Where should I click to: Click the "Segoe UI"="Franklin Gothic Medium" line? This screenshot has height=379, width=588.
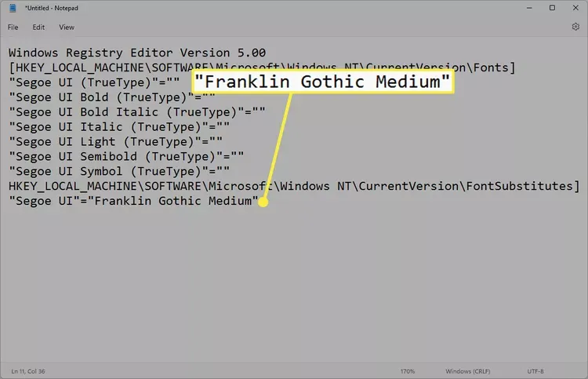click(x=133, y=201)
